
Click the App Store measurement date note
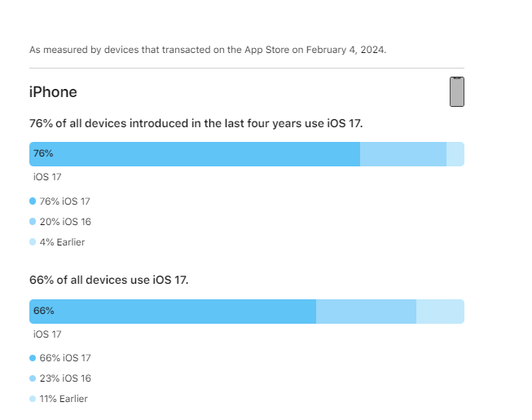tap(208, 50)
